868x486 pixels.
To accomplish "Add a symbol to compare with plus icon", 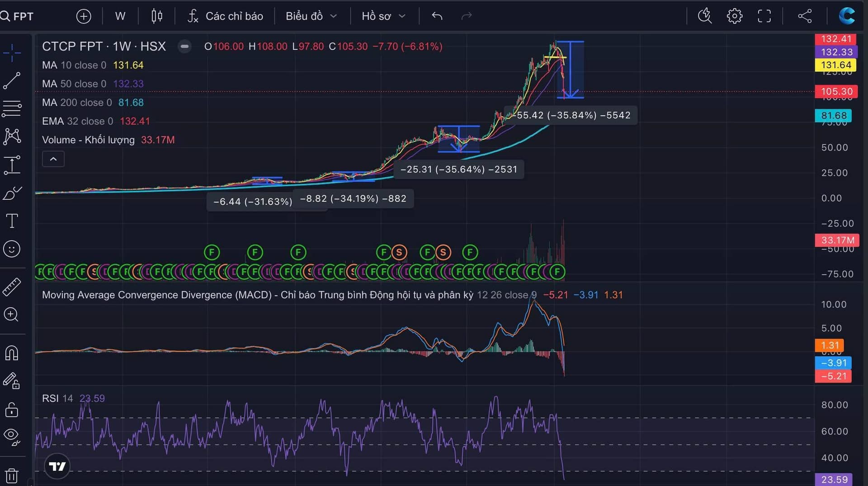I will click(x=83, y=16).
